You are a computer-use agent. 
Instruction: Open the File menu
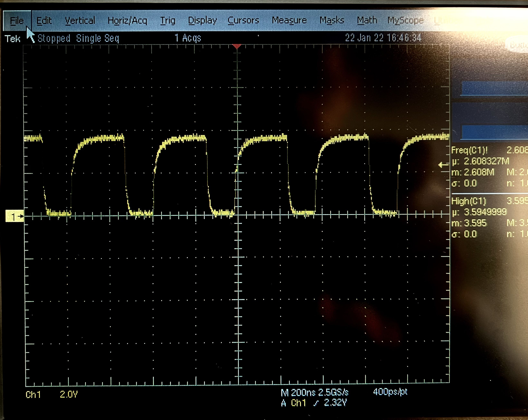17,21
